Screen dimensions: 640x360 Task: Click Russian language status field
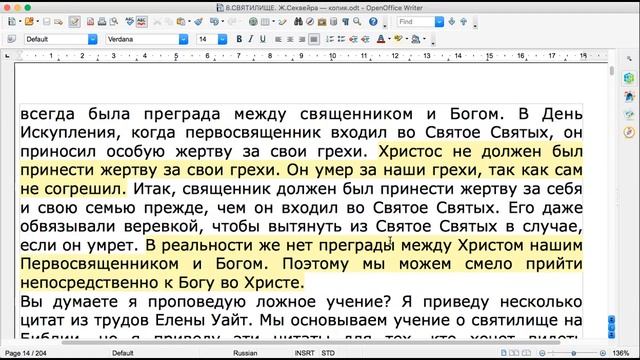click(x=245, y=353)
